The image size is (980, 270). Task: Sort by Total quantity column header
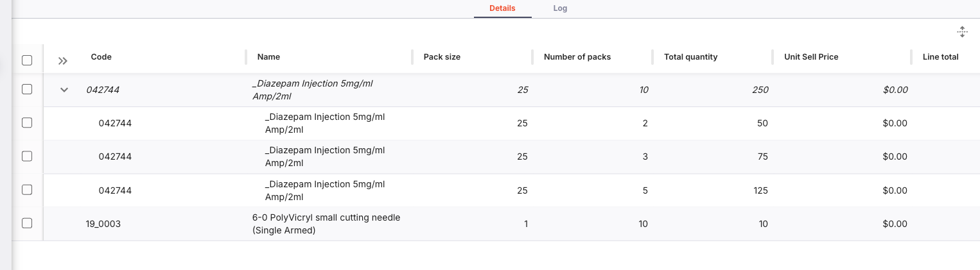point(690,57)
